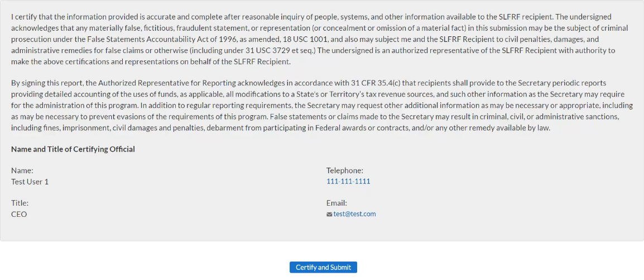Click the 'Test User 1' name value
The height and width of the screenshot is (280, 644).
pos(30,182)
